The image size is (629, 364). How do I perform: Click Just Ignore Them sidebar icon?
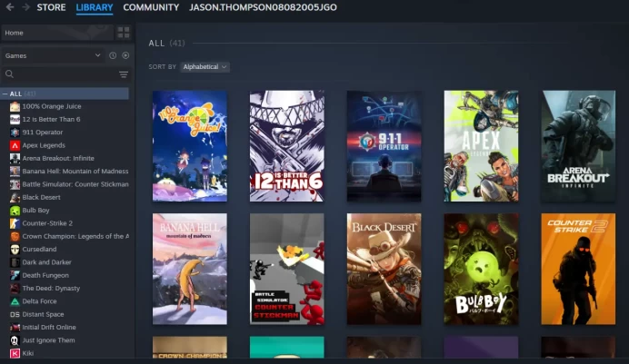click(x=15, y=340)
